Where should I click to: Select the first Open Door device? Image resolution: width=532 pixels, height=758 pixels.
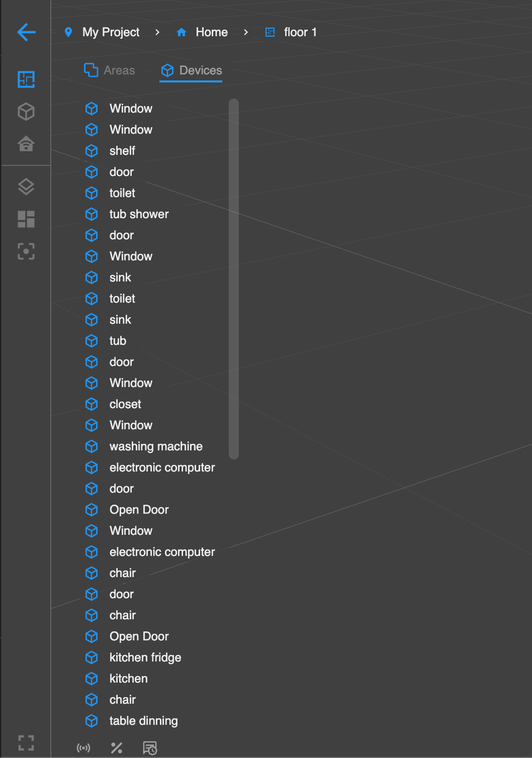(x=139, y=510)
